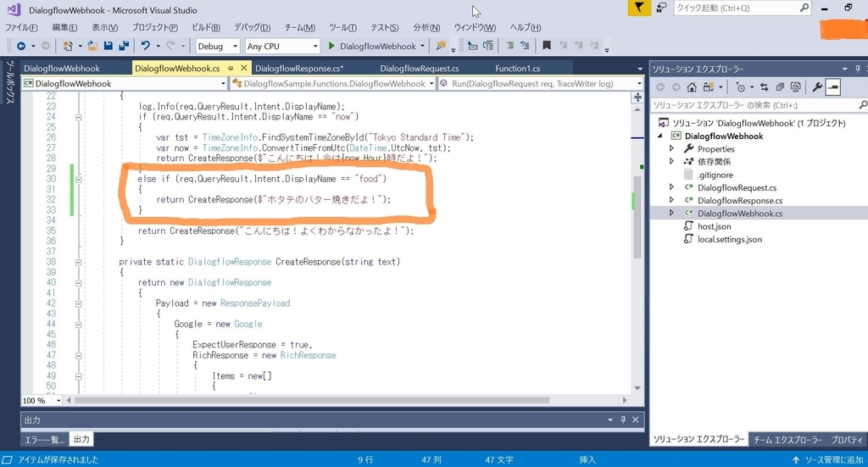Click the notifications filter flag icon
The image size is (868, 467).
[x=639, y=8]
